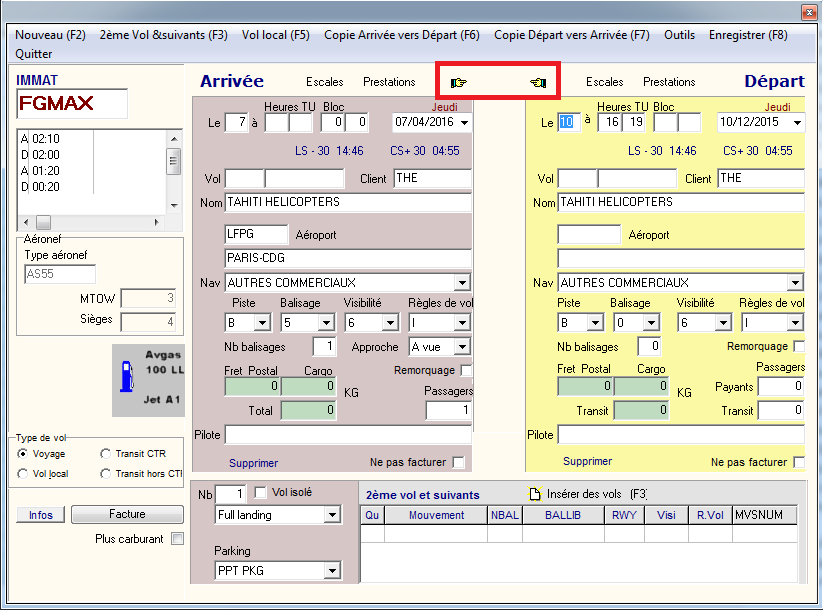
Task: Click the left-pointing hand icon
Action: pyautogui.click(x=539, y=82)
